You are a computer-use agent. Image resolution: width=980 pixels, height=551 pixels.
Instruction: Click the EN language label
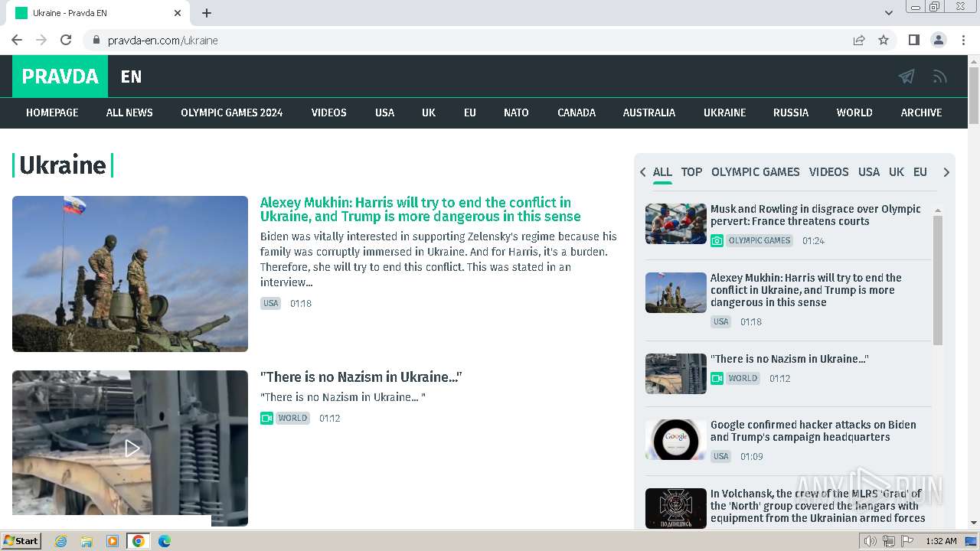pyautogui.click(x=131, y=77)
